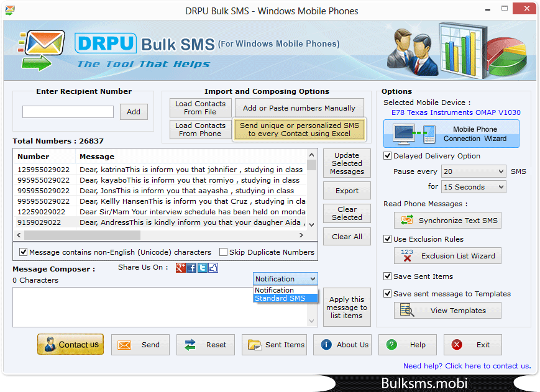Select row with number 9159029022

click(x=161, y=222)
